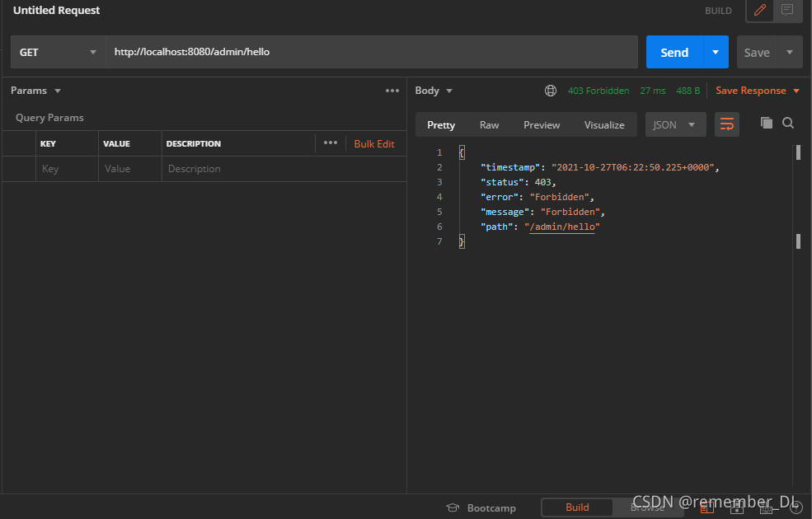Click the pencil edit request icon
The image size is (812, 519).
(x=759, y=11)
